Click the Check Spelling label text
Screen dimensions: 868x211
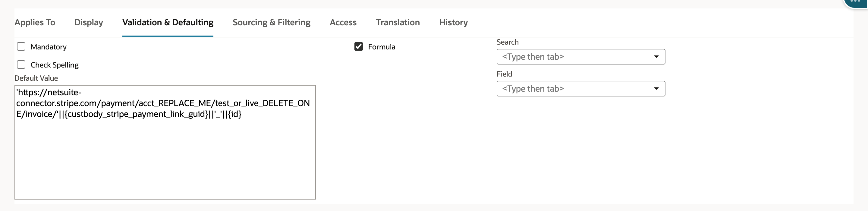point(55,65)
